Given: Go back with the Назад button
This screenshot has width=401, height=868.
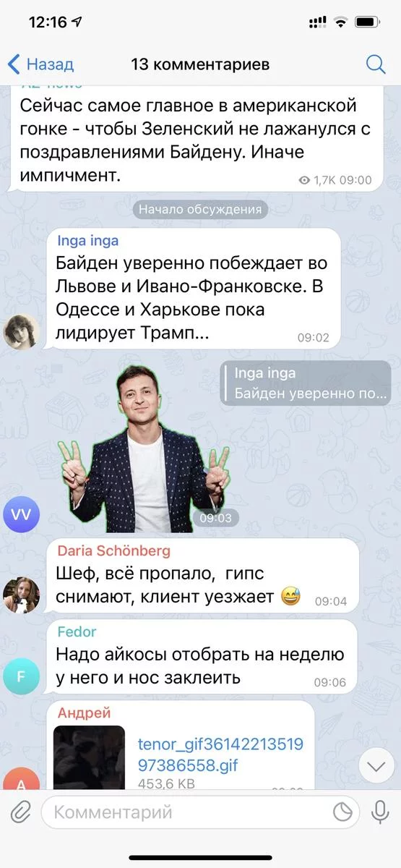Looking at the screenshot, I should (40, 64).
